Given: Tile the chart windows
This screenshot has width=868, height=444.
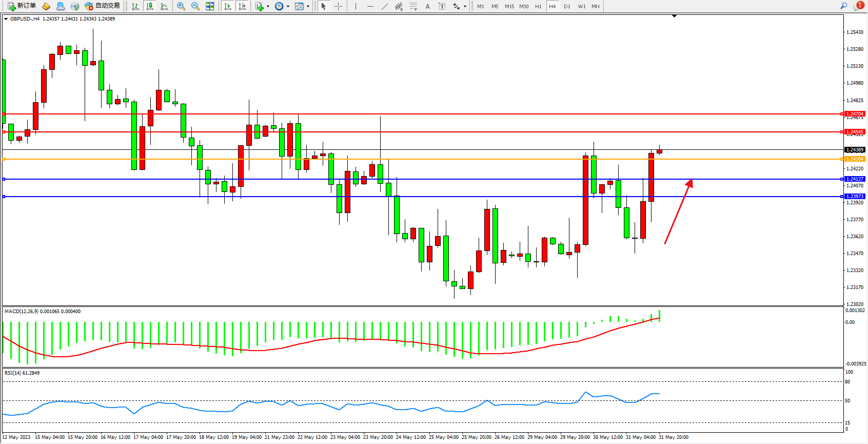Looking at the screenshot, I should 210,6.
